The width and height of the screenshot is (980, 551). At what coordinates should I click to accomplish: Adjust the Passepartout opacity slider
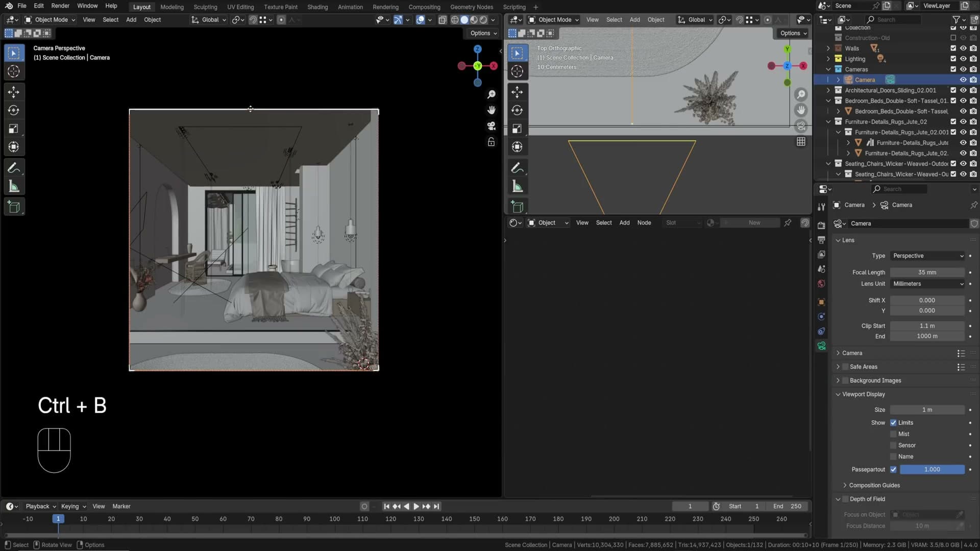[x=932, y=469]
